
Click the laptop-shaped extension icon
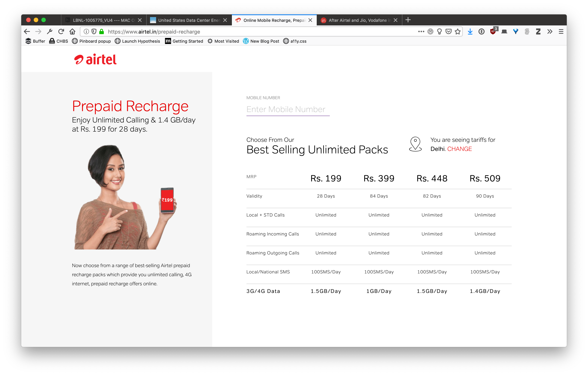(x=504, y=31)
